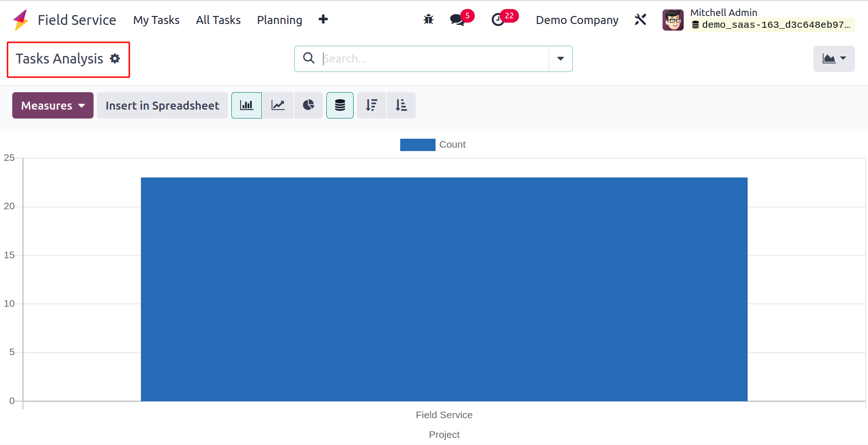
Task: Expand the Measures dropdown
Action: (x=53, y=105)
